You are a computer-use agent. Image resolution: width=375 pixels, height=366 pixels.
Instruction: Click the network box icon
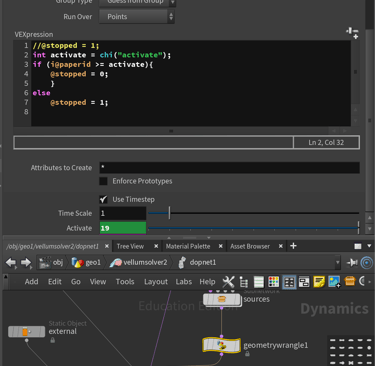pos(304,282)
